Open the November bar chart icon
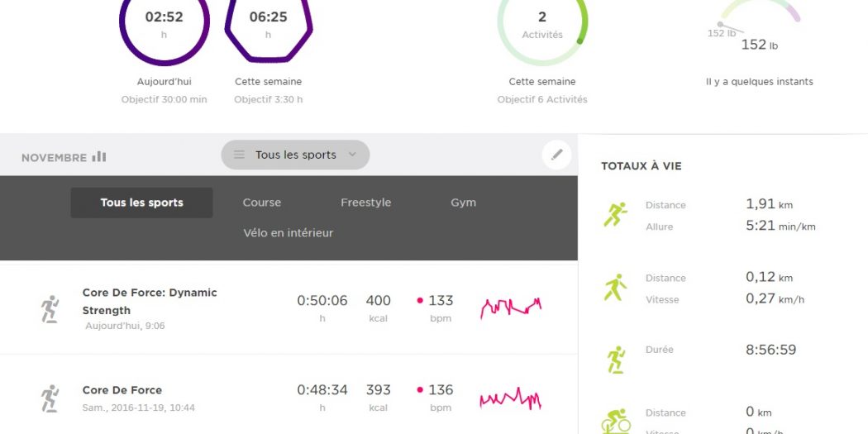Screen dimensions: 868x434 [99, 157]
